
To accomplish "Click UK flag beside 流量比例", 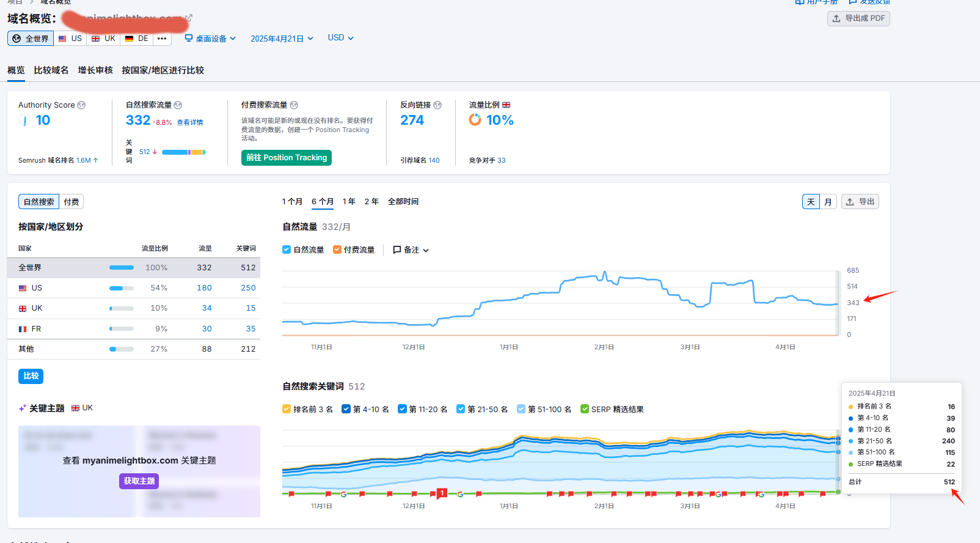I will (506, 105).
